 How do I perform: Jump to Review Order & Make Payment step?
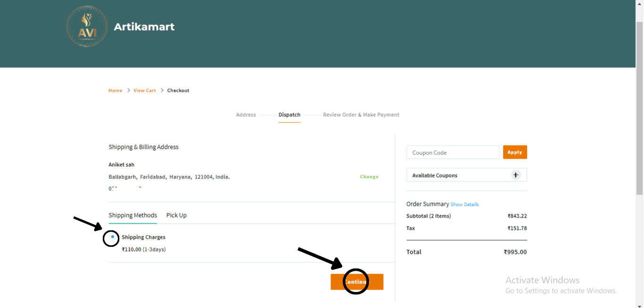(361, 115)
